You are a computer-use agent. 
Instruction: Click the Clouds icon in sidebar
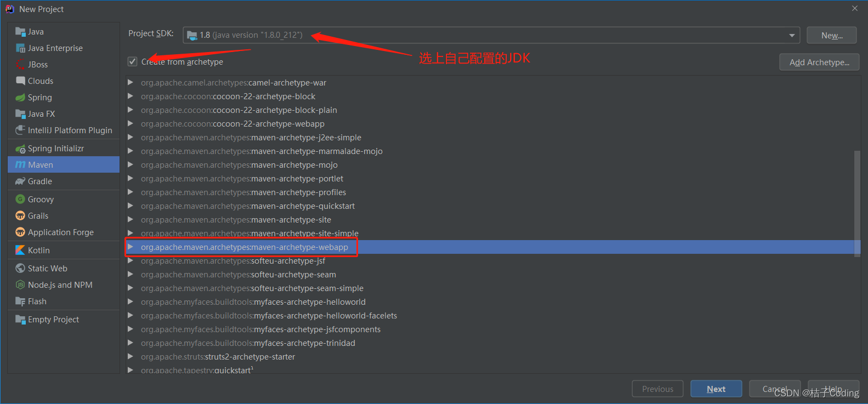[20, 81]
